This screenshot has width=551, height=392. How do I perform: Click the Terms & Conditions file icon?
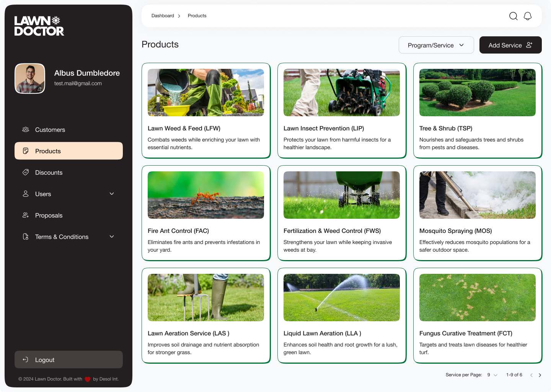pyautogui.click(x=26, y=237)
